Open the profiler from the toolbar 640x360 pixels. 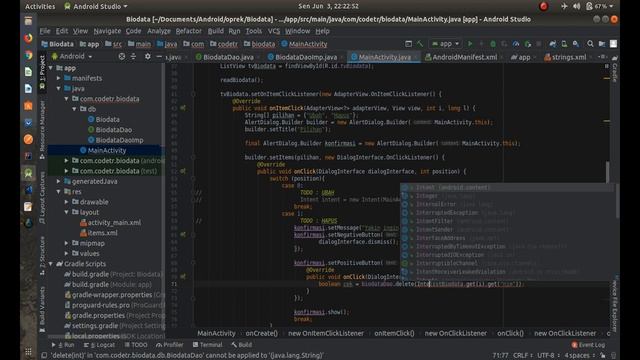[x=516, y=44]
